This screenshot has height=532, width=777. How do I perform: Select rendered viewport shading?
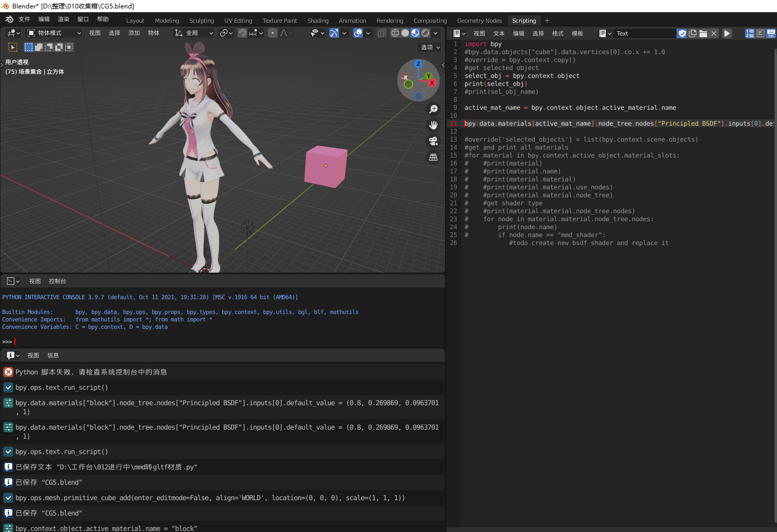click(425, 33)
